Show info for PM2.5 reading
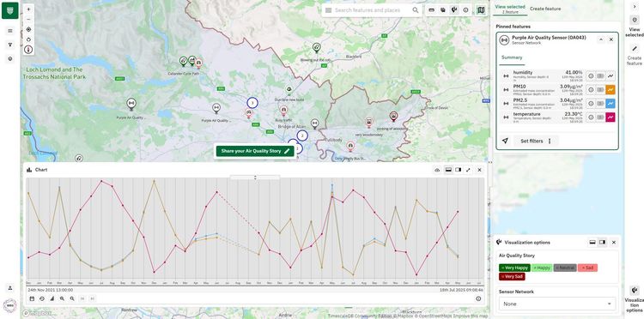This screenshot has height=319, width=644. tap(591, 103)
